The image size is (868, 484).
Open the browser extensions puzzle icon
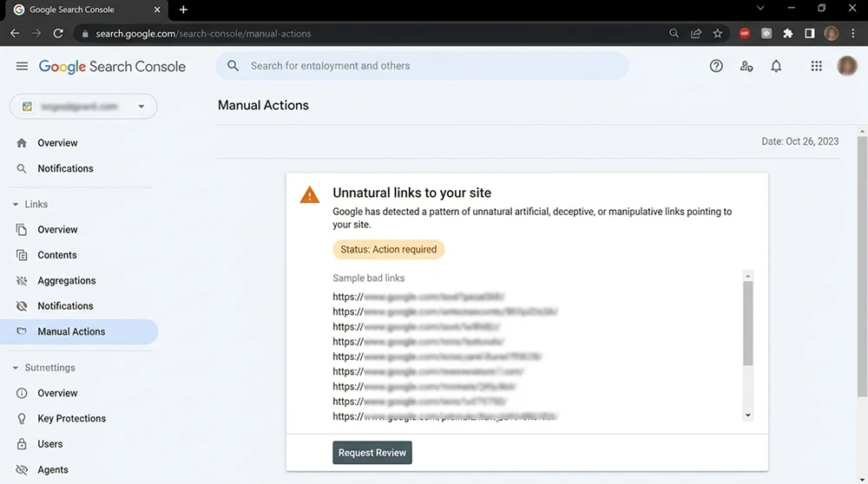(788, 34)
